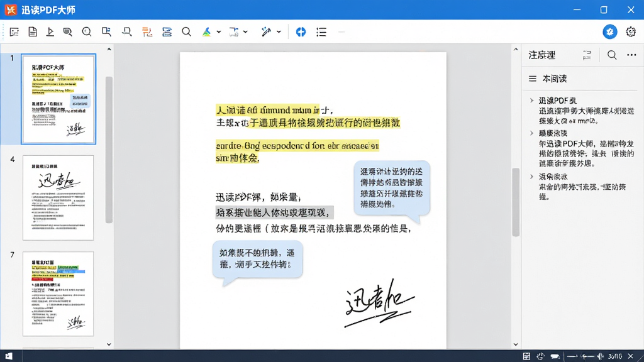
Task: Click the taskbar clock time
Action: (x=615, y=356)
